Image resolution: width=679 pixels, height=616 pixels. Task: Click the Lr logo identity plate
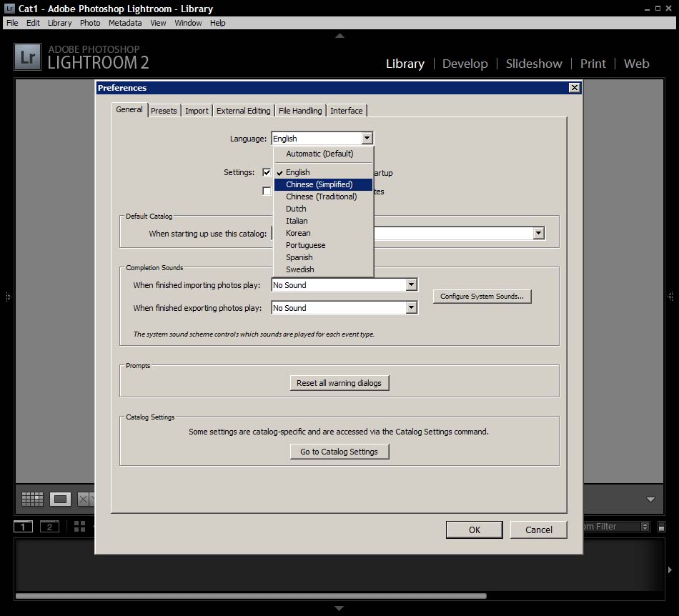(28, 58)
